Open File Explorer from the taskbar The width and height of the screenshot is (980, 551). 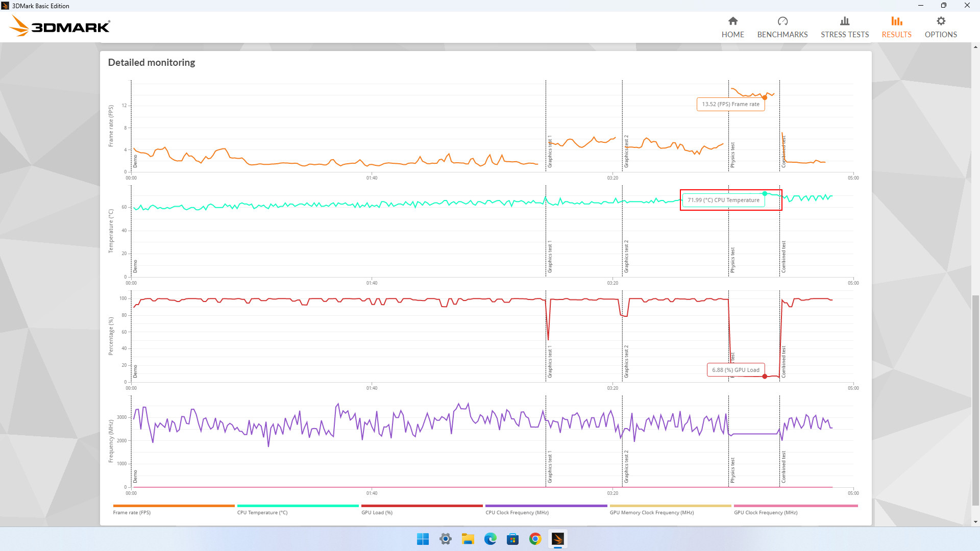pos(468,539)
